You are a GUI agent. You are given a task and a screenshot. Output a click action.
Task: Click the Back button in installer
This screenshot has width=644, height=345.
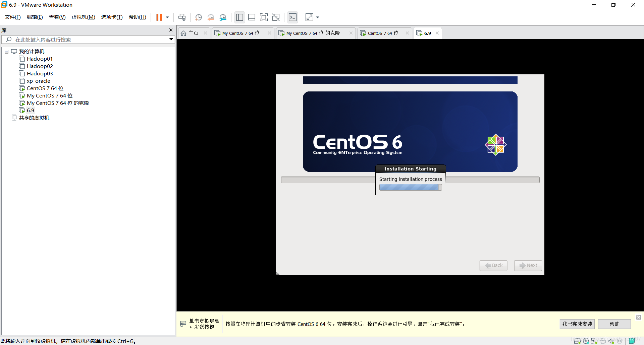point(493,265)
